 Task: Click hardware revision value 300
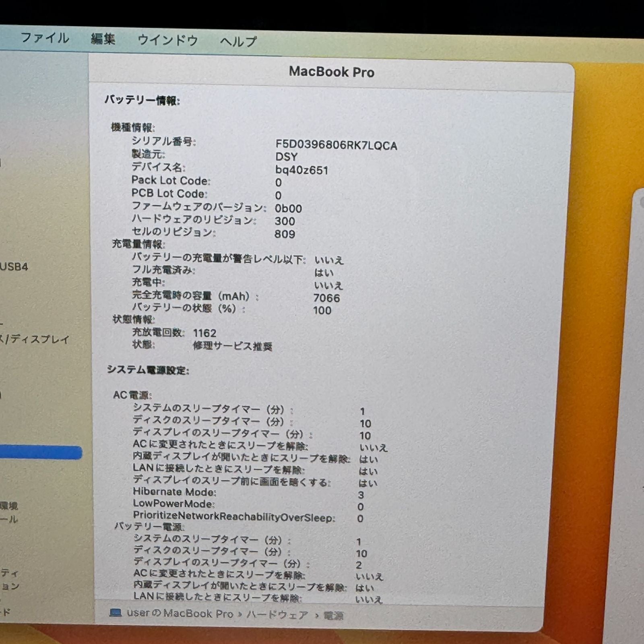[285, 221]
